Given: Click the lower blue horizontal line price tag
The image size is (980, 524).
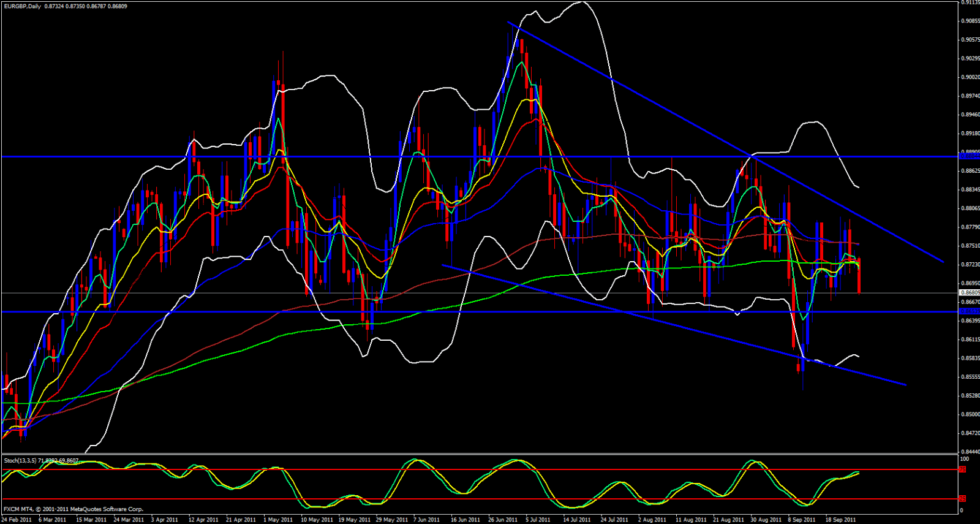Looking at the screenshot, I should click(968, 311).
